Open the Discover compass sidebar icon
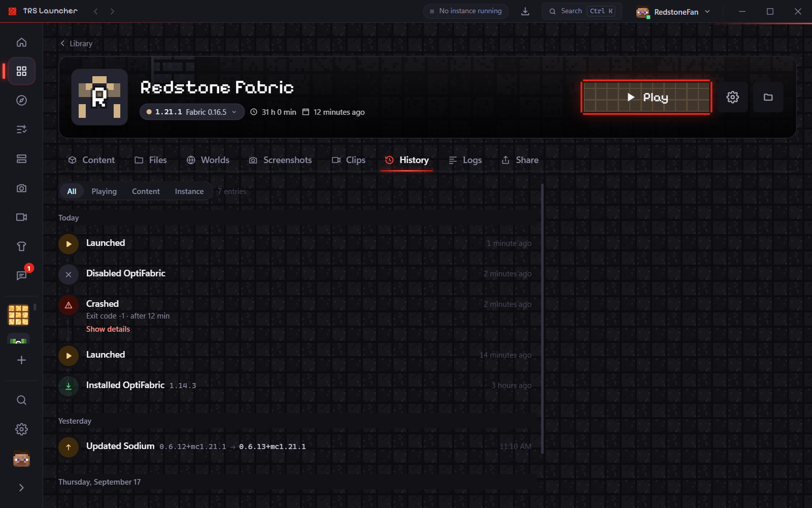The image size is (812, 508). (x=21, y=101)
